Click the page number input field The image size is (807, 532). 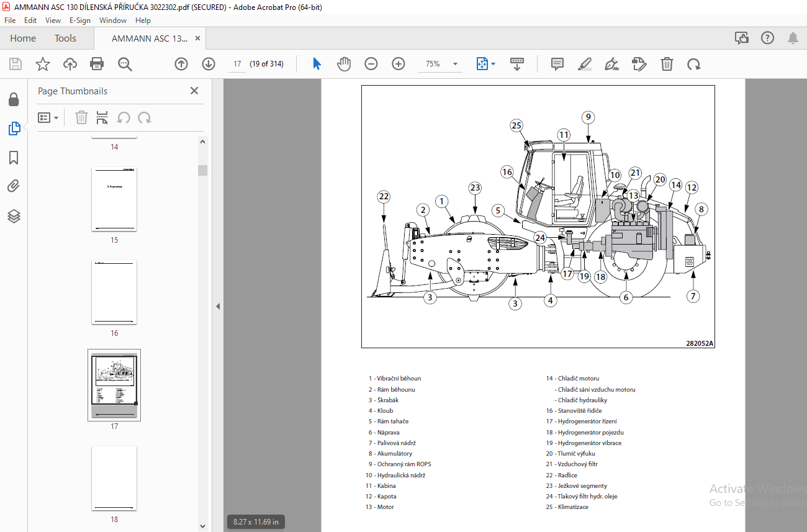[x=237, y=64]
